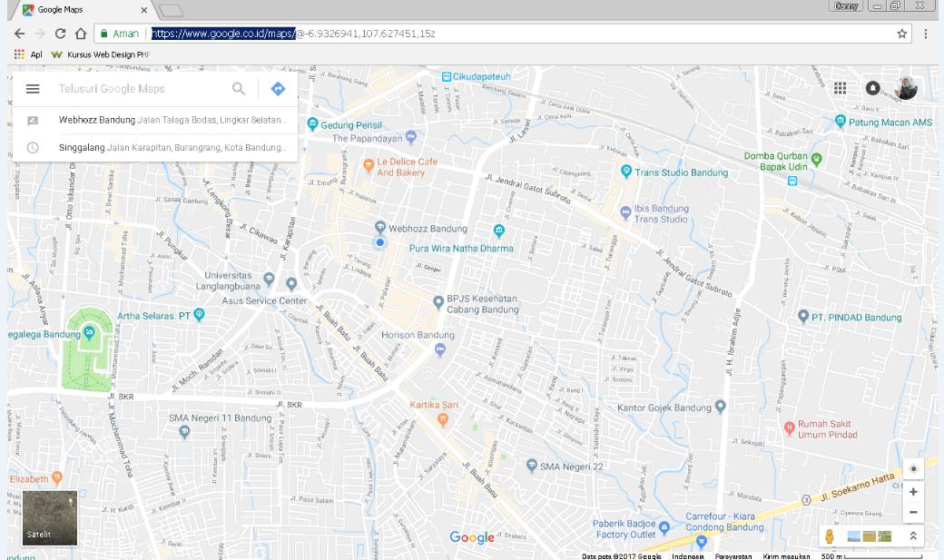Select the Rumah Sakit Umum Pindad marker
The height and width of the screenshot is (560, 944).
(790, 428)
